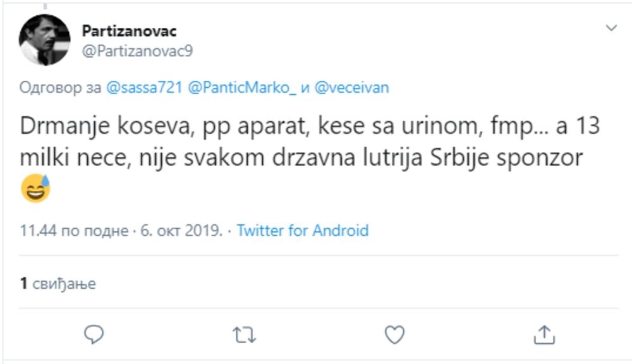The width and height of the screenshot is (632, 364).
Task: Click the @Partizanovac9 handle
Action: (137, 51)
